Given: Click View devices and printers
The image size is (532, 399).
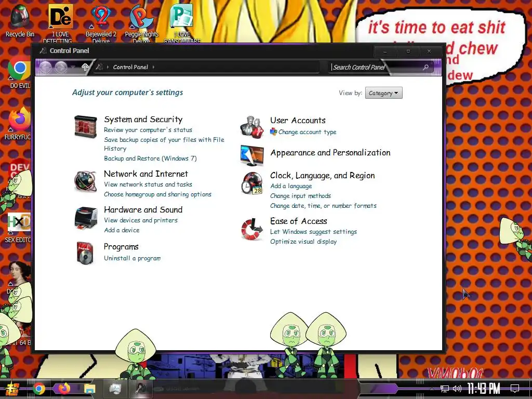Looking at the screenshot, I should (x=141, y=220).
